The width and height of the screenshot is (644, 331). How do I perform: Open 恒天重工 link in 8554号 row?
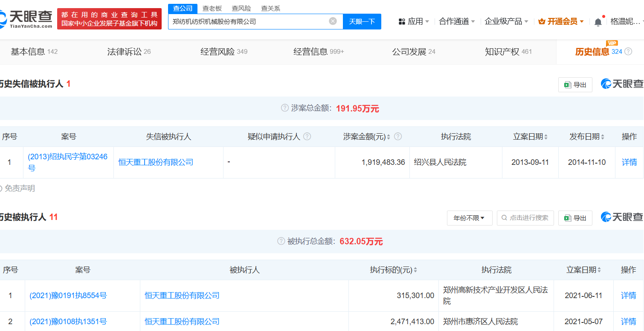182,296
